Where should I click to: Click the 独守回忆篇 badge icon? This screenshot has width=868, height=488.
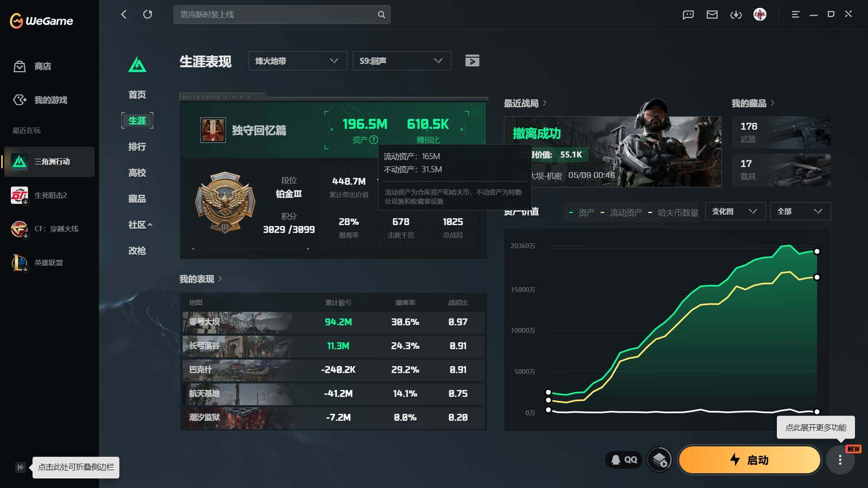coord(213,130)
